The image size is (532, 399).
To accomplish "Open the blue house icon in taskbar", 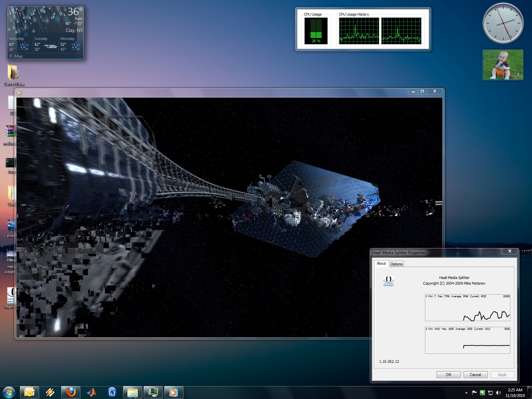I will (112, 392).
